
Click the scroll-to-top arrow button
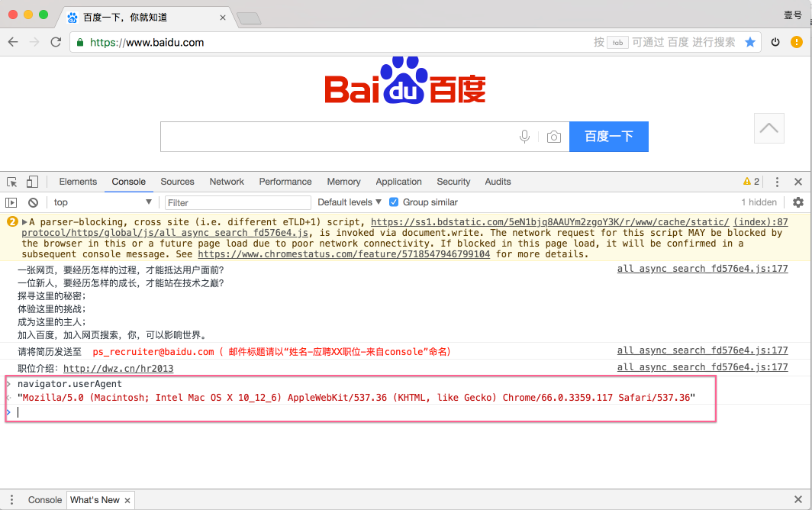(769, 128)
